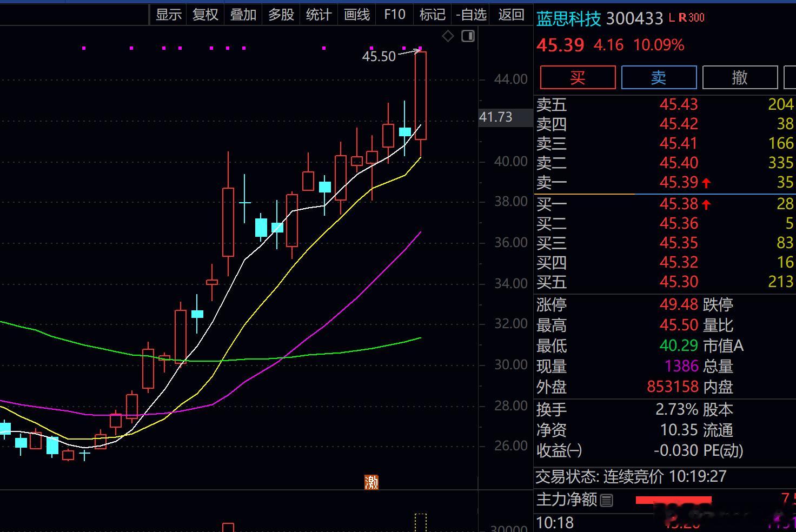Select 卖三 price 45.41

point(679,143)
